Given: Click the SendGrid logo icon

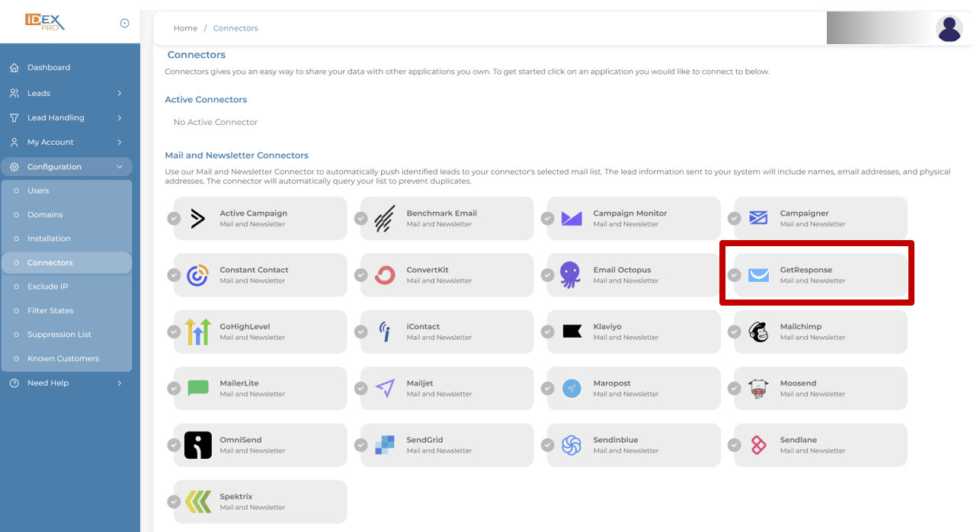Looking at the screenshot, I should [x=385, y=444].
